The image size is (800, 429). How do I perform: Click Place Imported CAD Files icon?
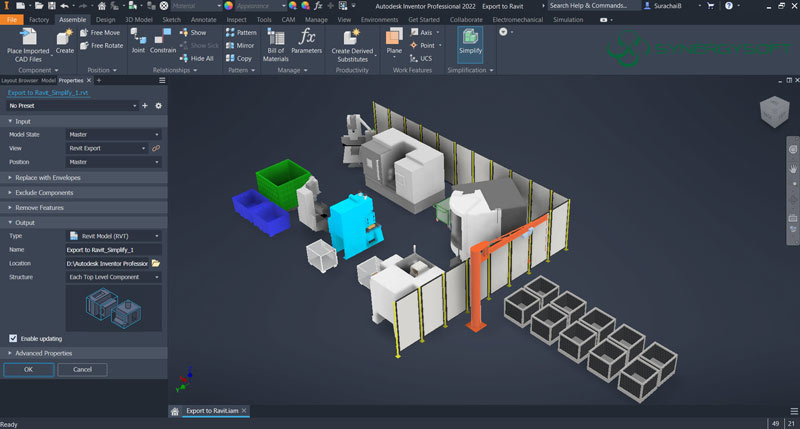(x=28, y=37)
